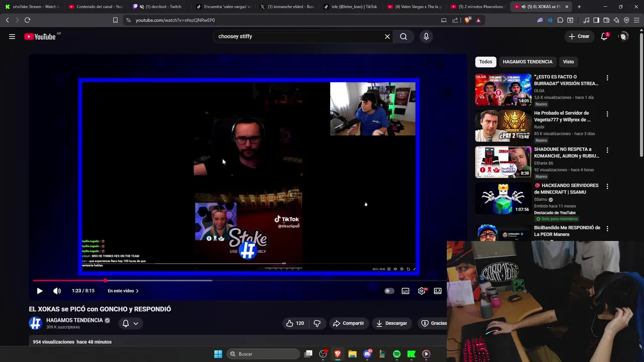
Task: Open more options for HACKEANDO SERVIDORES video
Action: coord(607,187)
